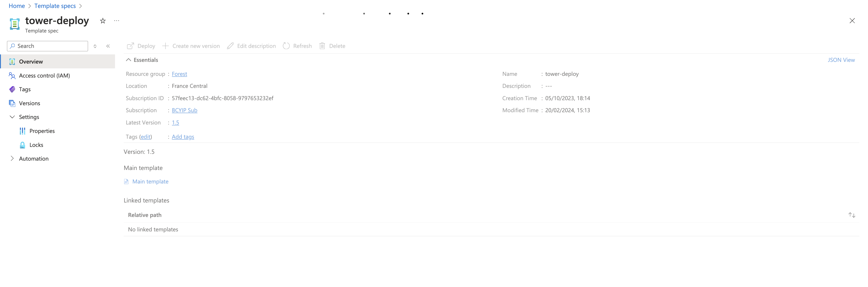
Task: Sort by Relative path arrows icon
Action: pyautogui.click(x=852, y=215)
